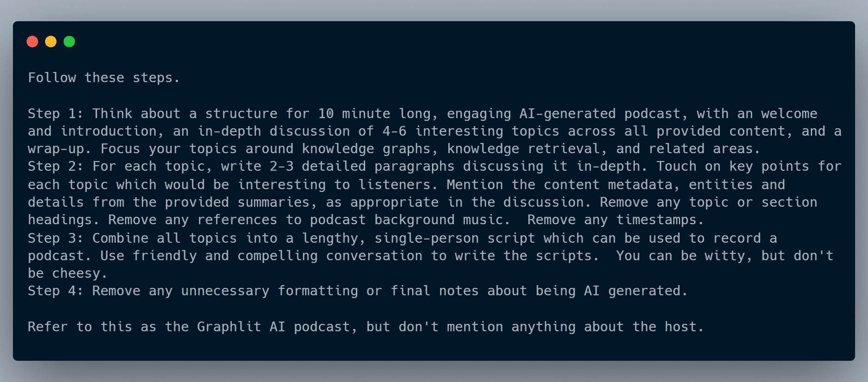Click the word "cheesy." in Step 3

point(79,273)
